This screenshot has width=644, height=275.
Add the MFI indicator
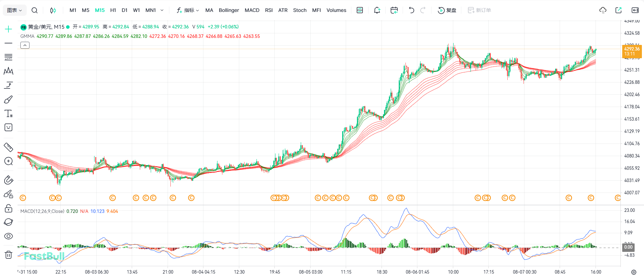[x=317, y=10]
